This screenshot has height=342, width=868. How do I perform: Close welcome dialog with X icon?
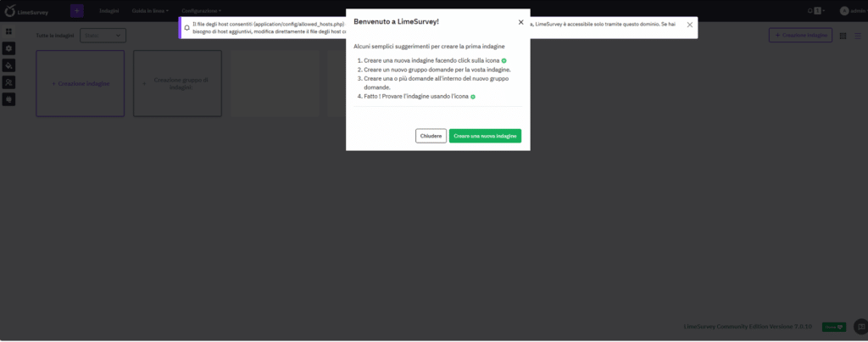pyautogui.click(x=520, y=22)
